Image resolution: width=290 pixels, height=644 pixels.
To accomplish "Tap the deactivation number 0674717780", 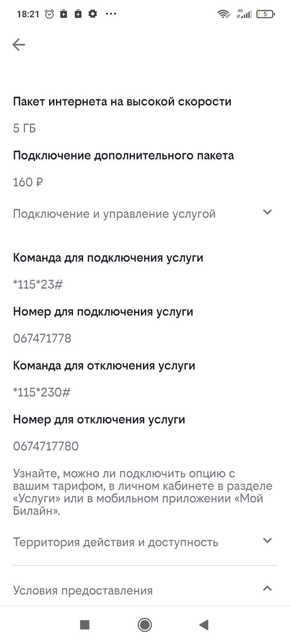I will (46, 446).
